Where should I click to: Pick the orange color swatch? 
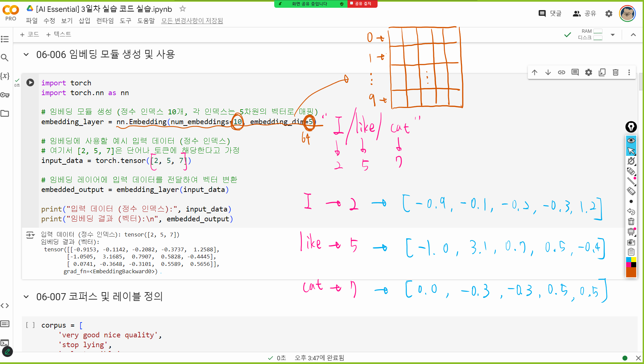pos(631,272)
